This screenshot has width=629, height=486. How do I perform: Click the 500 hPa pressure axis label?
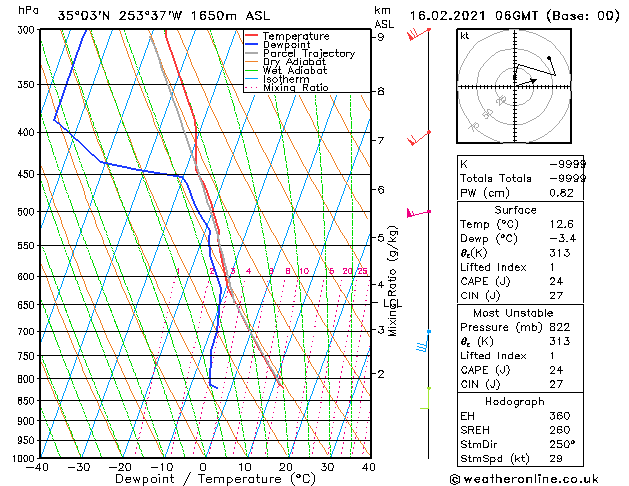pyautogui.click(x=27, y=212)
